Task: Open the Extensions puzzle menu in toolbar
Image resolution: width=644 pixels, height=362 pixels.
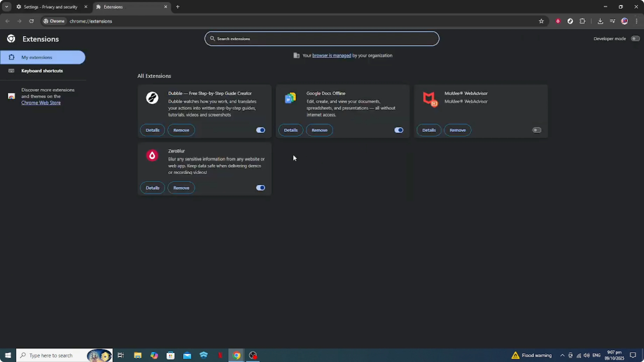Action: (x=582, y=21)
